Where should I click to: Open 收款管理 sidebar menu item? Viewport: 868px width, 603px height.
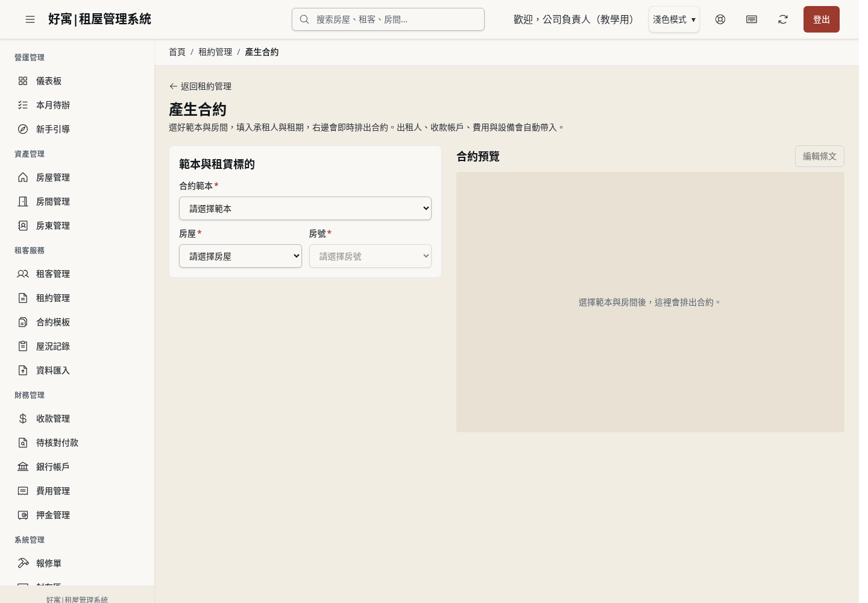pos(77,418)
